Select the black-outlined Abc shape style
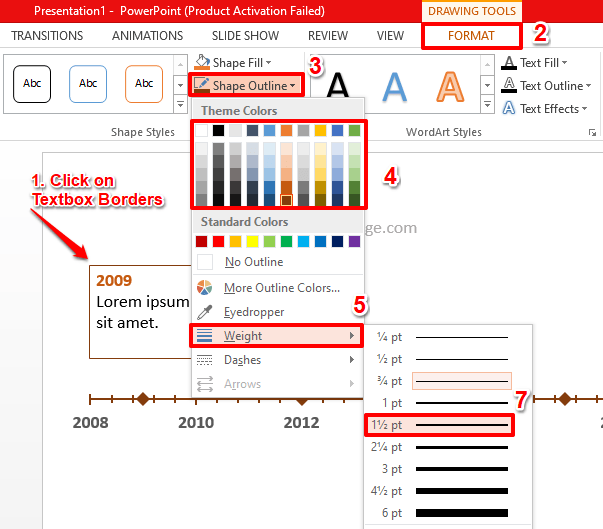This screenshot has width=603, height=529. (32, 83)
